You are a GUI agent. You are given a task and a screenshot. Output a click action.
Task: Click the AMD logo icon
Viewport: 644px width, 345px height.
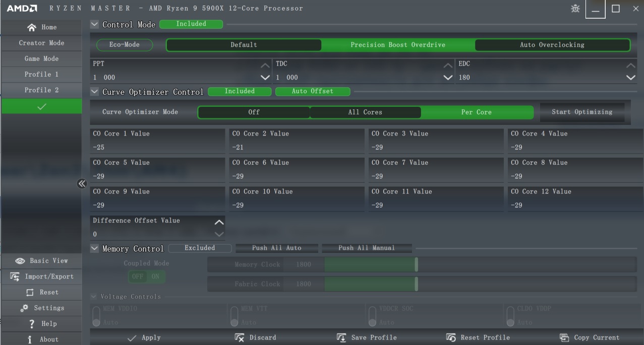pos(21,9)
